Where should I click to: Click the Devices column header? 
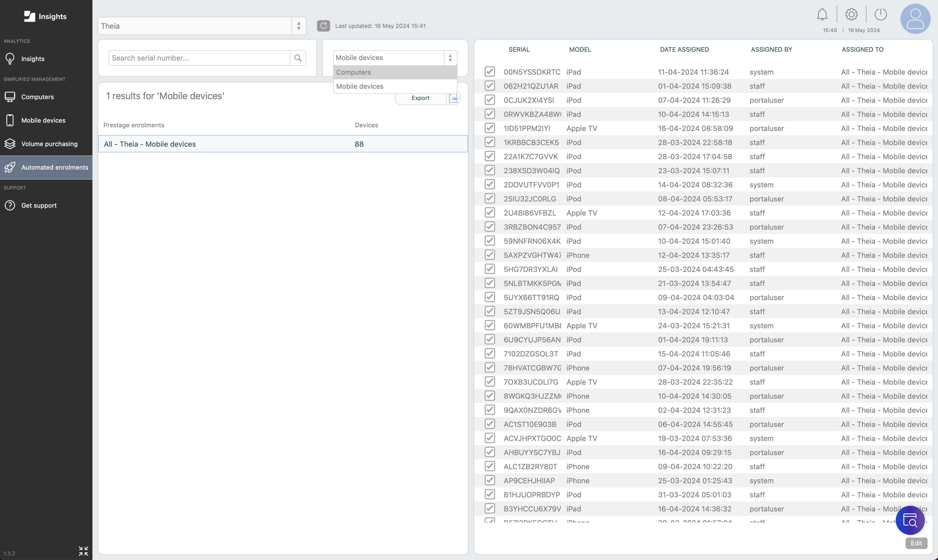366,125
